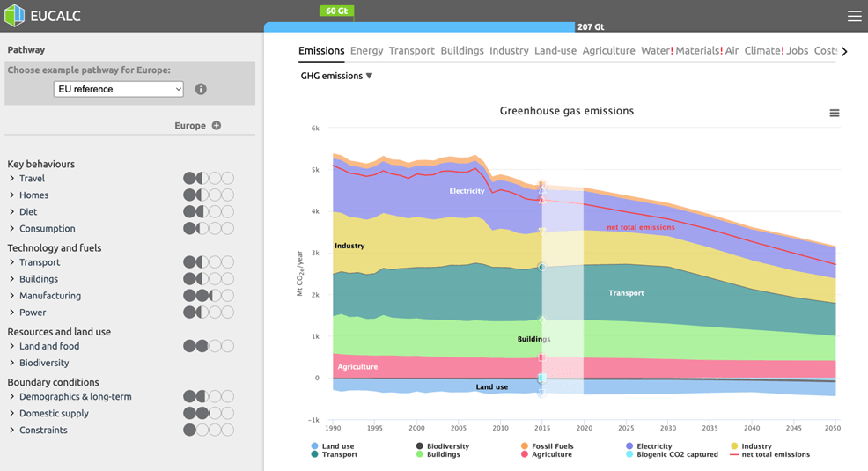Open the GHG emissions dropdown
The width and height of the screenshot is (868, 471).
pos(336,76)
